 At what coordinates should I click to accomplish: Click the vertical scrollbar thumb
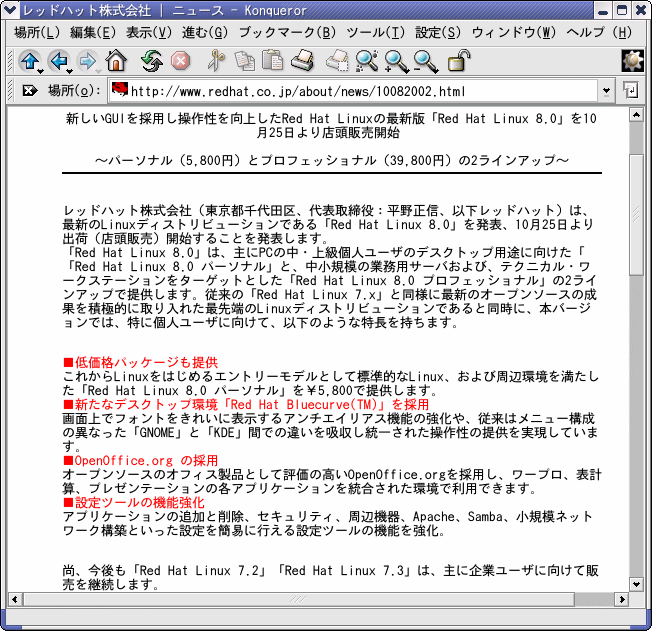[x=637, y=215]
